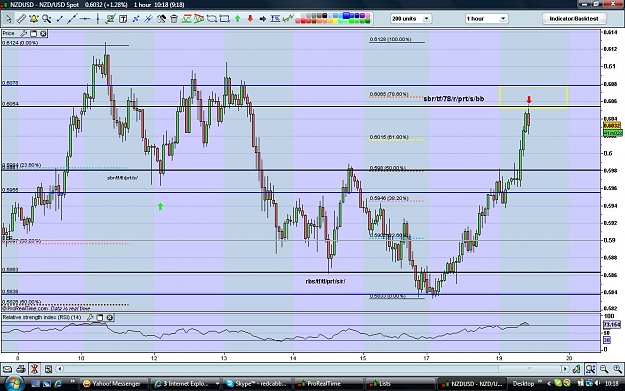
Task: Select the rectangle drawing tool
Action: pos(224,19)
